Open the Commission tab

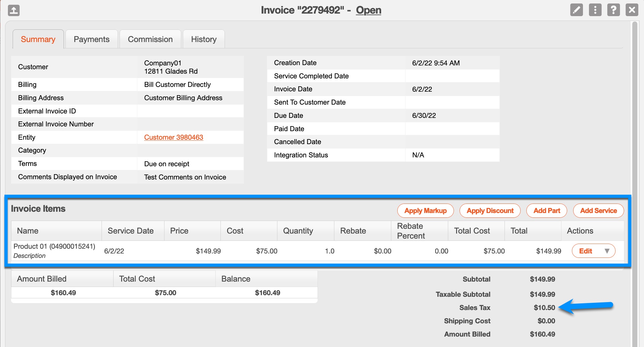point(150,39)
